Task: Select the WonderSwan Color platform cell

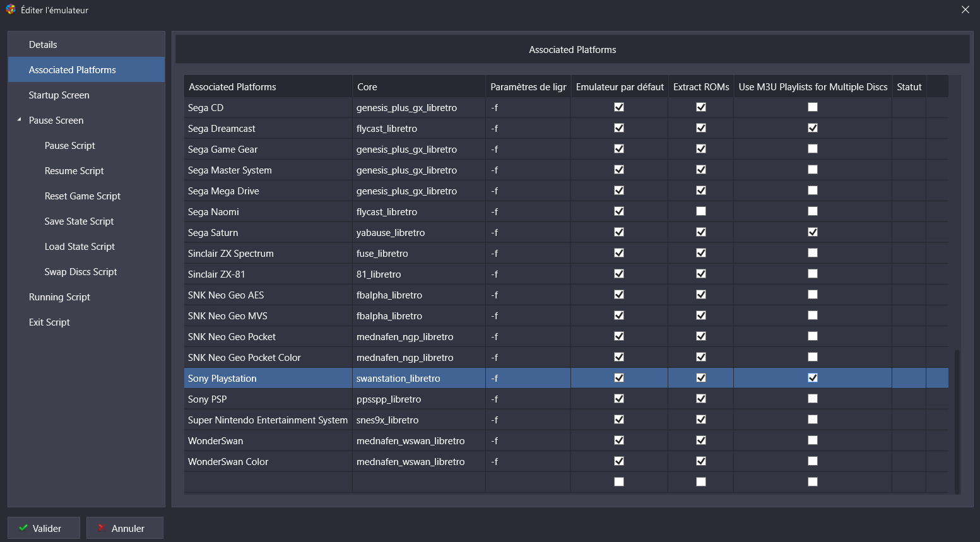Action: 268,461
